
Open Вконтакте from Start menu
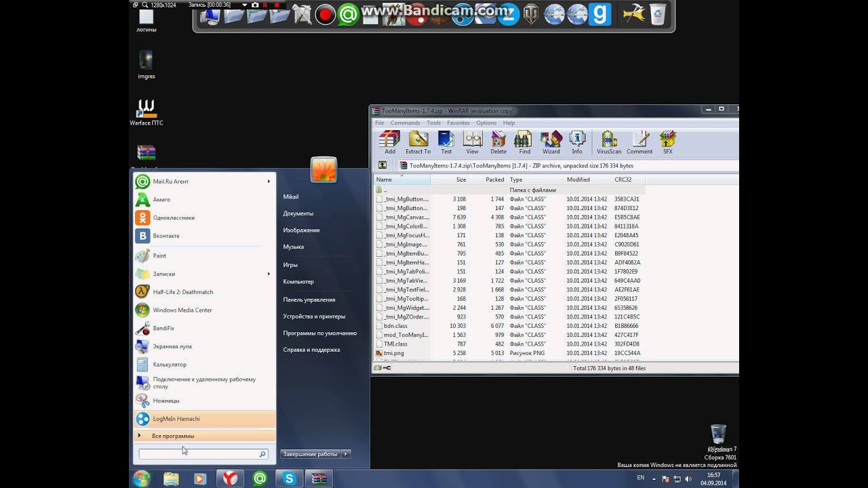203,236
